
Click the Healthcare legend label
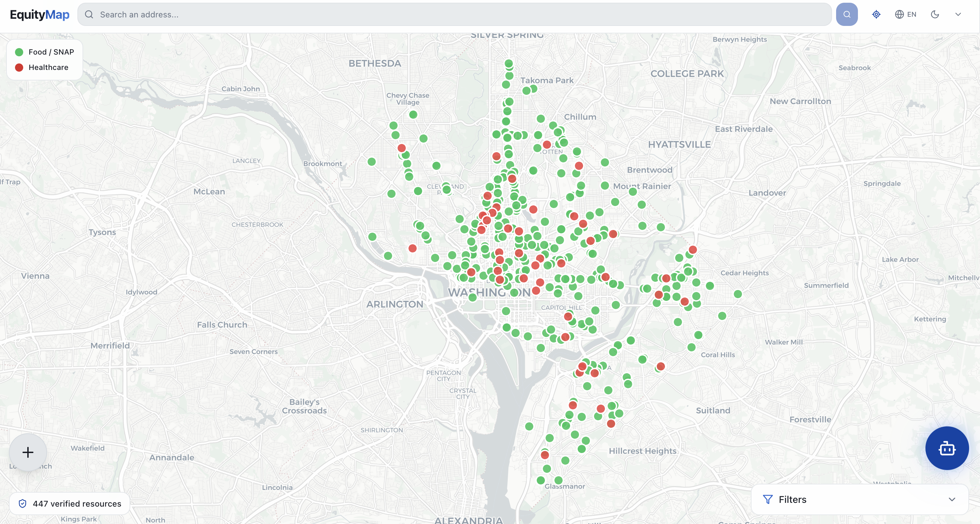point(48,67)
